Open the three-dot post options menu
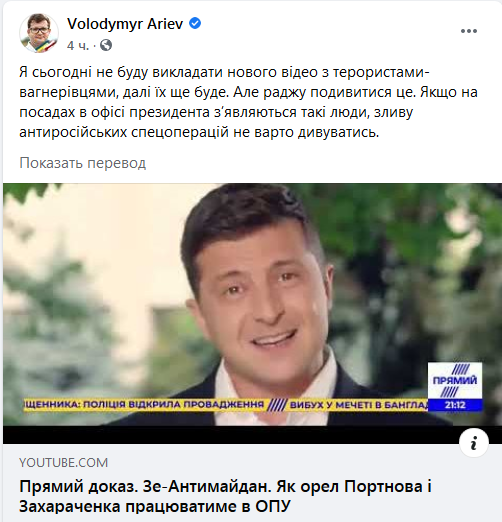Screen dimensions: 502x522 [x=469, y=31]
